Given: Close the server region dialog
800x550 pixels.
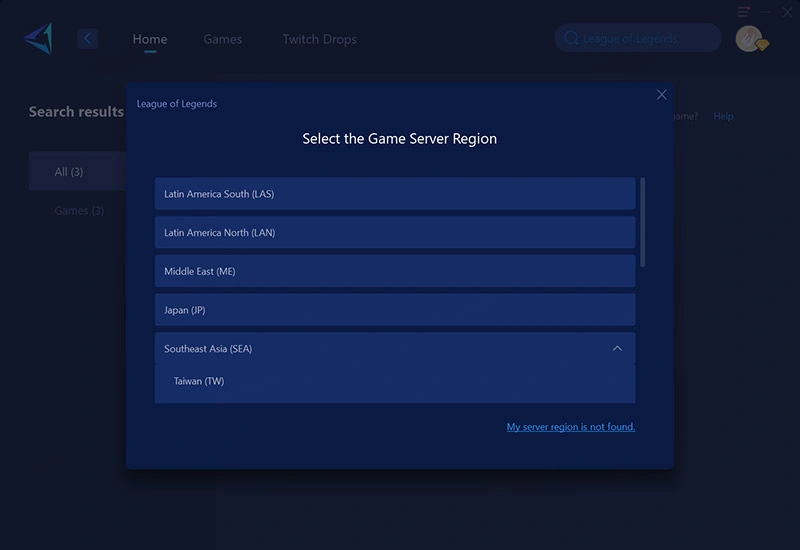Looking at the screenshot, I should click(662, 94).
